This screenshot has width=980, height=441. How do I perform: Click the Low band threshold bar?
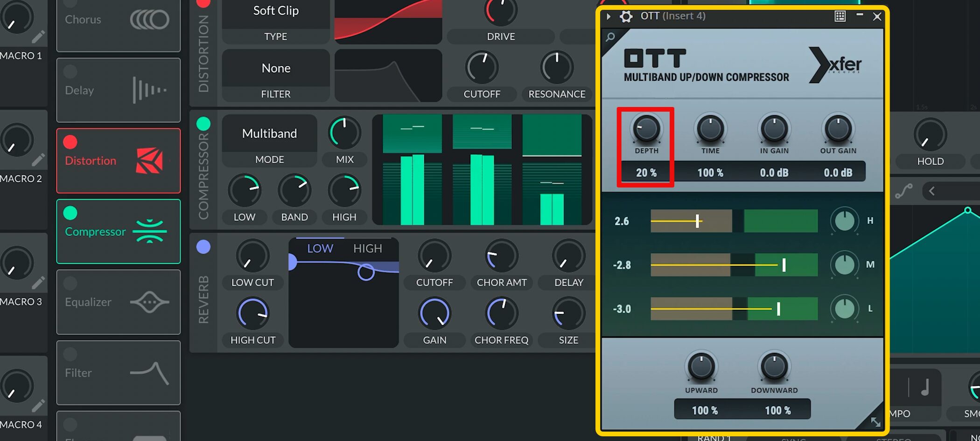click(x=734, y=309)
